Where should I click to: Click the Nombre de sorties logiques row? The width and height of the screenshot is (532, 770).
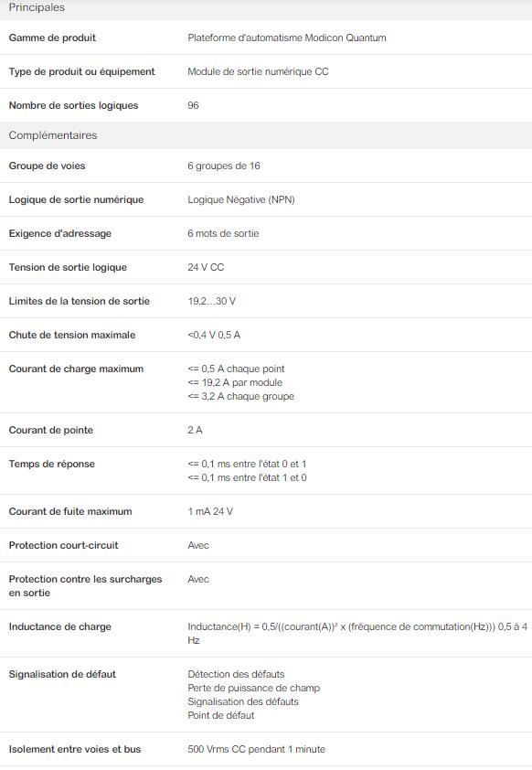coord(266,105)
